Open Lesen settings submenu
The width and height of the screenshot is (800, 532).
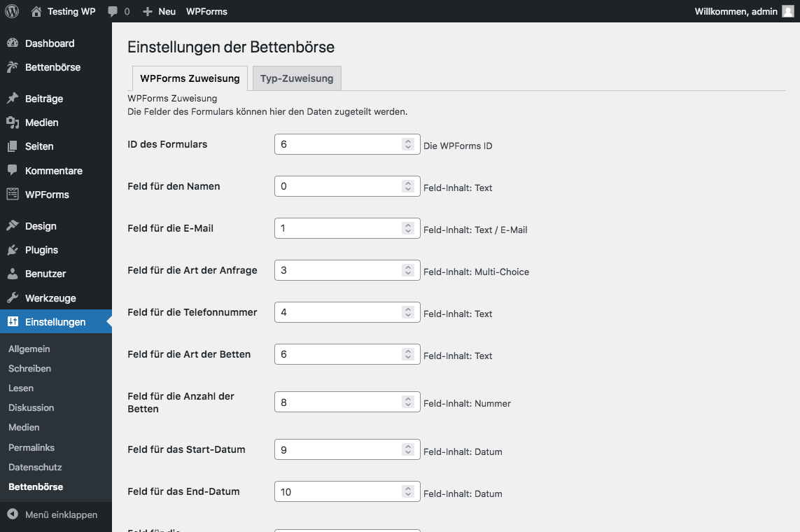click(21, 388)
